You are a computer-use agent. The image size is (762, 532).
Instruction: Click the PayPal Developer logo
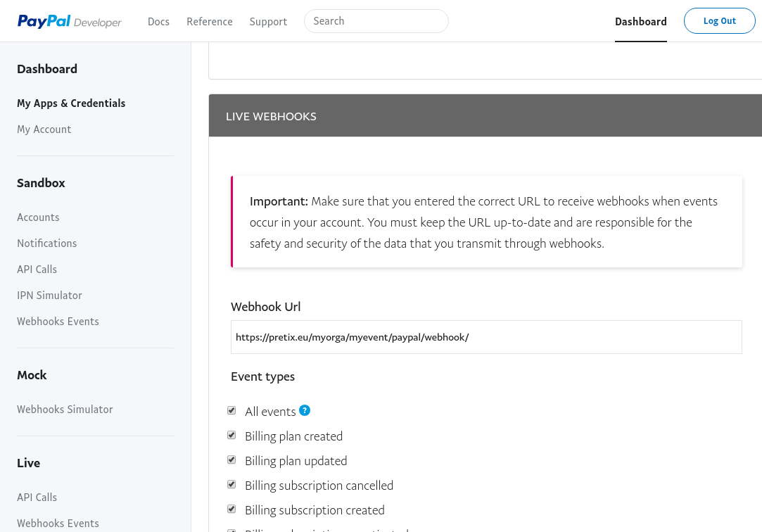click(70, 22)
